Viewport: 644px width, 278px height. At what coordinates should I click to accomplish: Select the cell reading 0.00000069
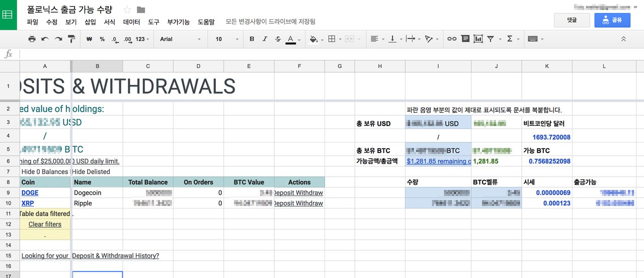[547, 192]
